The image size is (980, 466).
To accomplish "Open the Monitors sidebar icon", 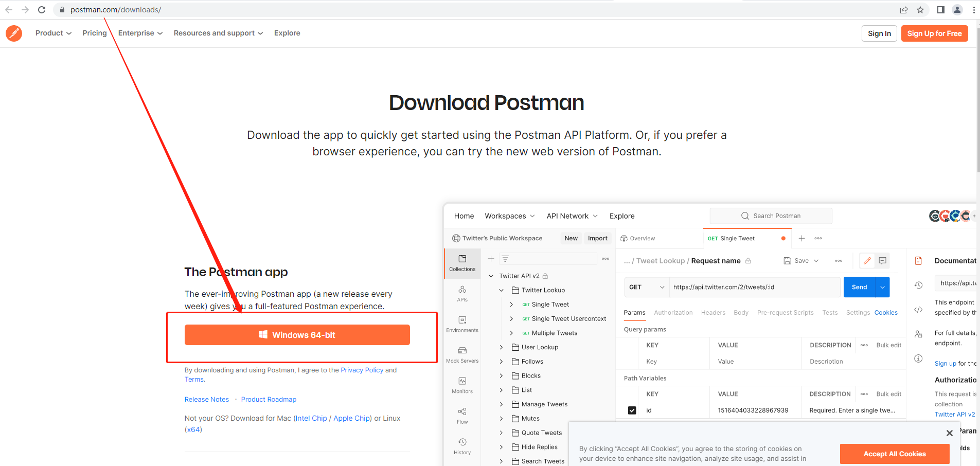I will 462,385.
